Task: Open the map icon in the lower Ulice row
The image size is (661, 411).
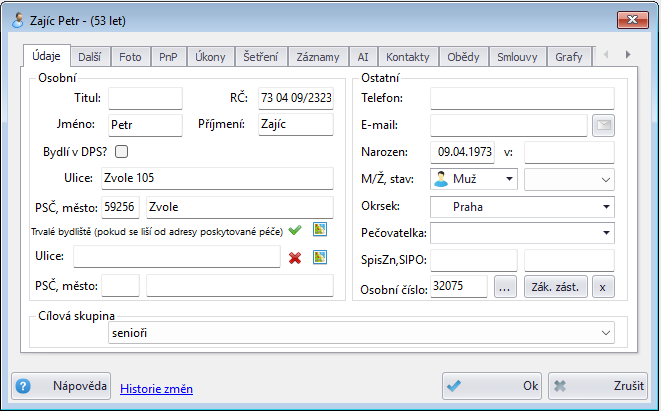Action: (x=320, y=257)
